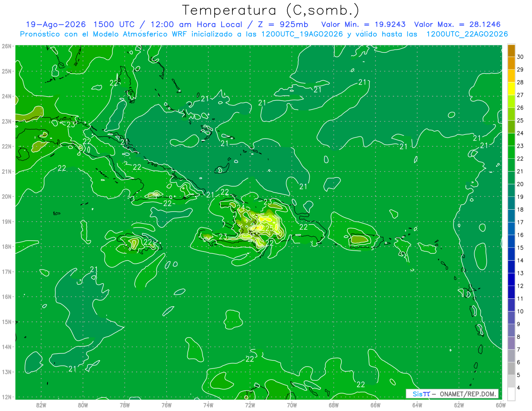The height and width of the screenshot is (411, 532).
Task: Click the colorbar label "20"
Action: tap(520, 184)
